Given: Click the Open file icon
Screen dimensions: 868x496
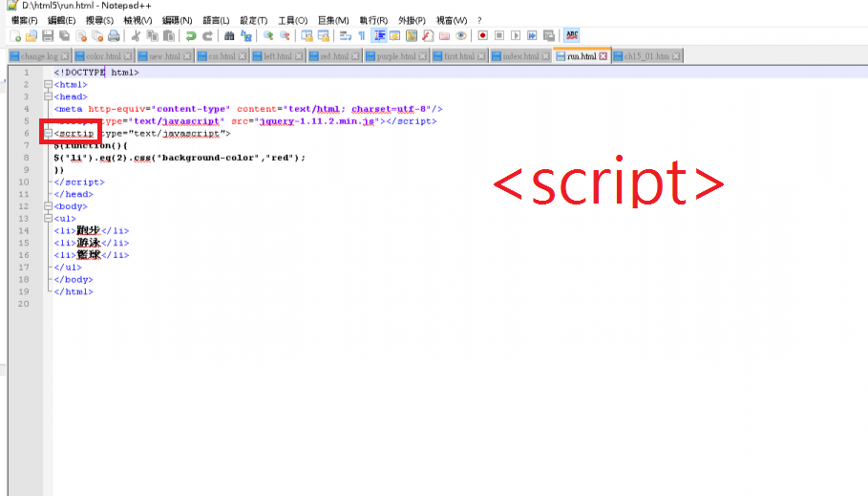Looking at the screenshot, I should click(x=32, y=36).
